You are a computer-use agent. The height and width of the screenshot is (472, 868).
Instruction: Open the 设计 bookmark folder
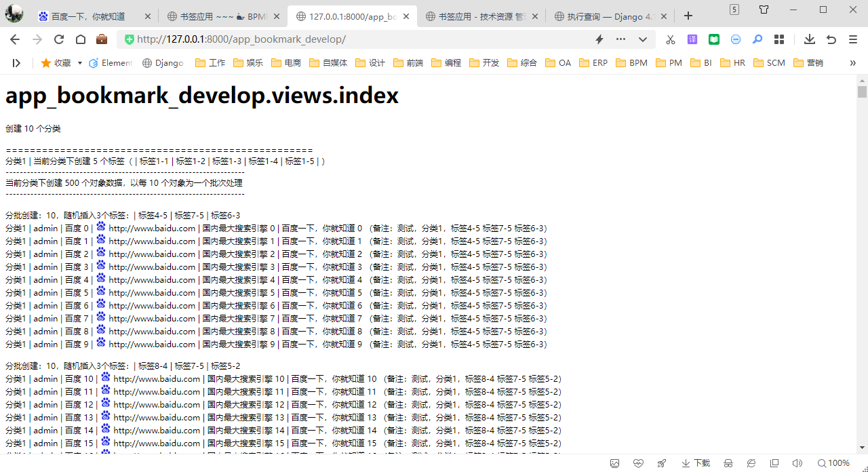click(x=370, y=62)
